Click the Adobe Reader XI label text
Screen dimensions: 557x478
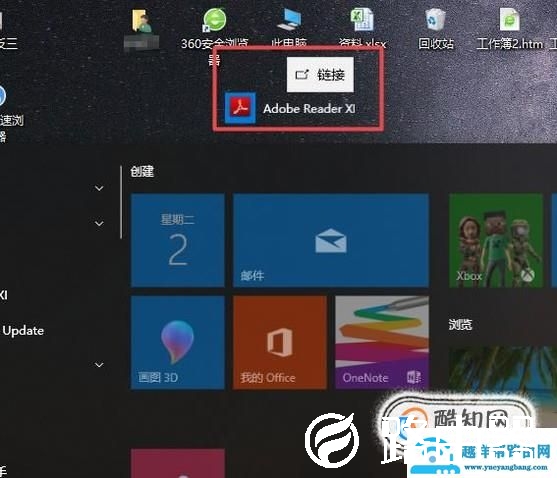(x=309, y=109)
